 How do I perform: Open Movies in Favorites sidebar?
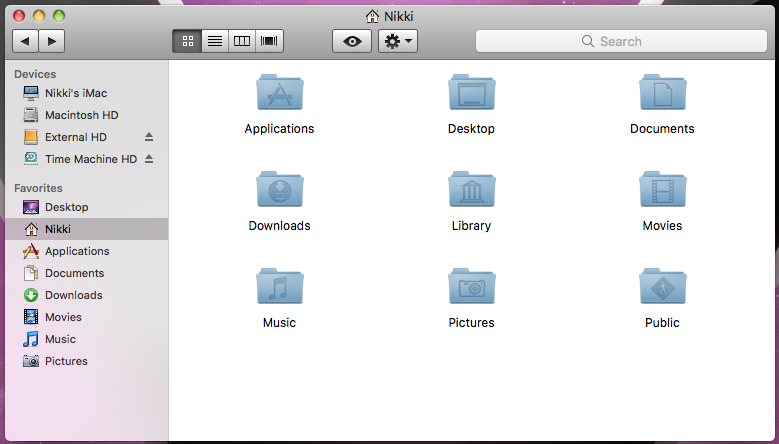(x=87, y=317)
